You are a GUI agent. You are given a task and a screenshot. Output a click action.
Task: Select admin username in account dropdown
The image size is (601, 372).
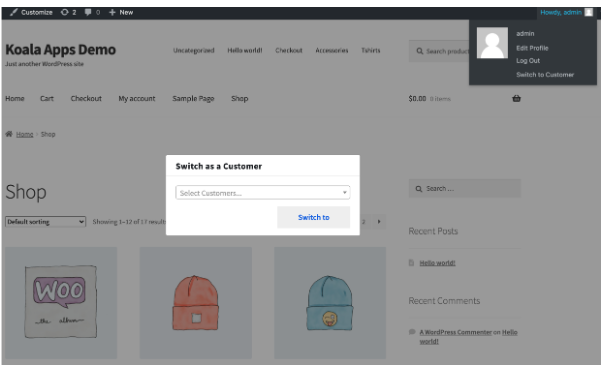(x=525, y=33)
